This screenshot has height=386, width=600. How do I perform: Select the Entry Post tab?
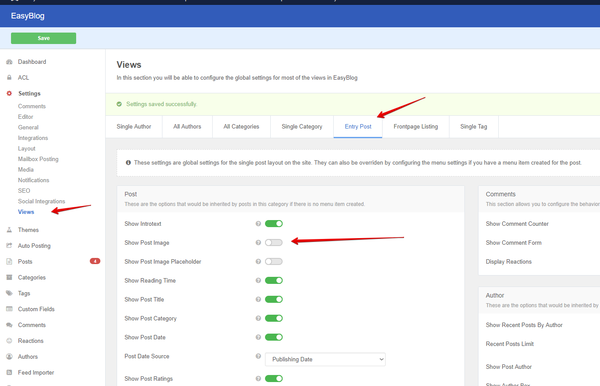click(358, 127)
